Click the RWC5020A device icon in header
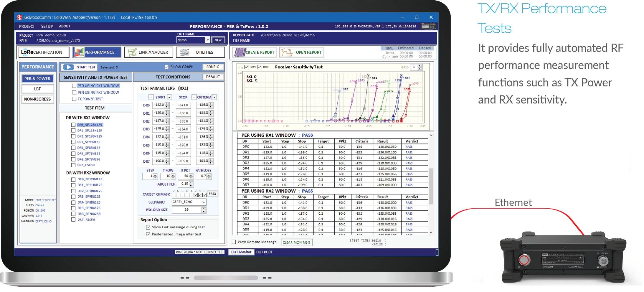Screen dimensions: 644x292 click(x=428, y=27)
